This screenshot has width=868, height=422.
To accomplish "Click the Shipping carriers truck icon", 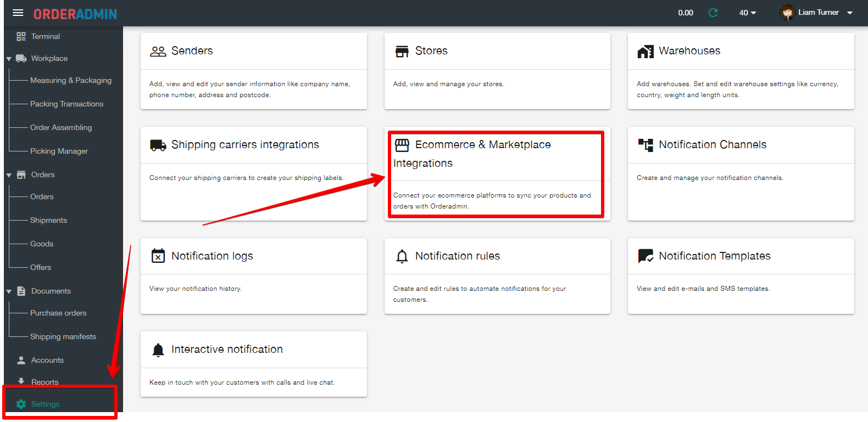I will pyautogui.click(x=158, y=145).
